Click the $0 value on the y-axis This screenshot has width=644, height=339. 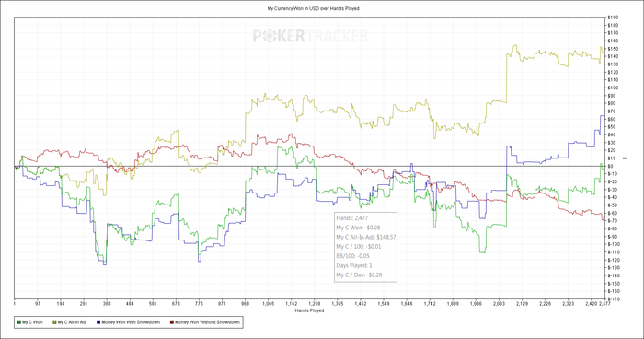[x=611, y=166]
